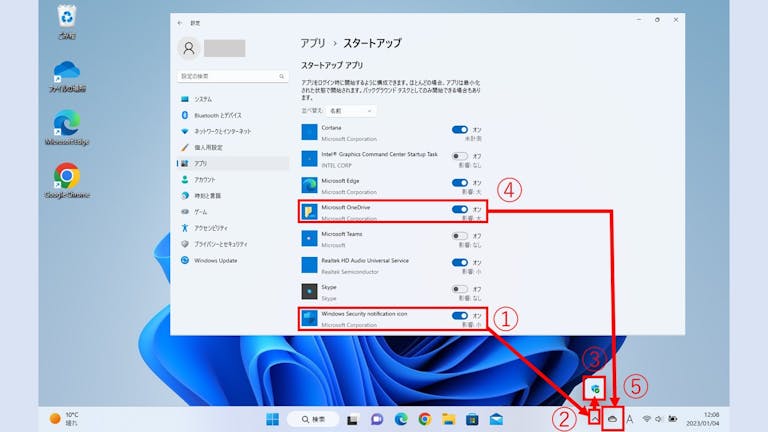The height and width of the screenshot is (432, 768).
Task: Toggle Microsoft OneDrive startup off
Action: [x=459, y=209]
